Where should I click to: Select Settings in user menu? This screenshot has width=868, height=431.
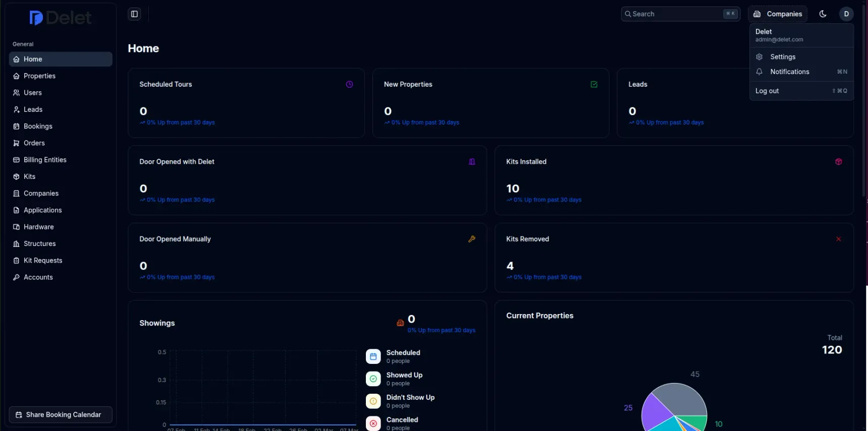[801, 57]
